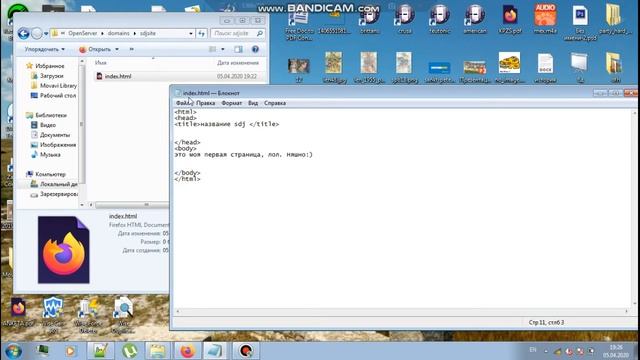Viewport: 640px width, 360px height.
Task: Select Изображения library
Action: click(x=53, y=145)
